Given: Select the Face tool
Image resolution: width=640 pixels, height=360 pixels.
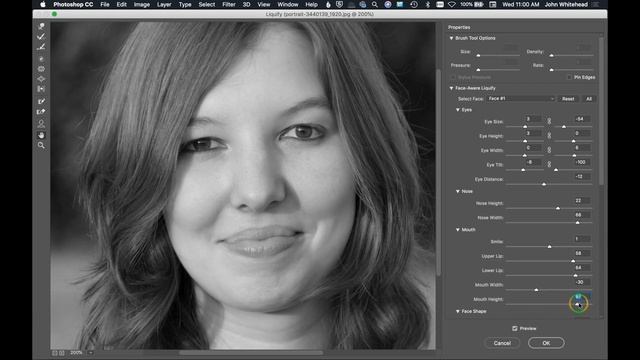Looking at the screenshot, I should click(x=41, y=123).
